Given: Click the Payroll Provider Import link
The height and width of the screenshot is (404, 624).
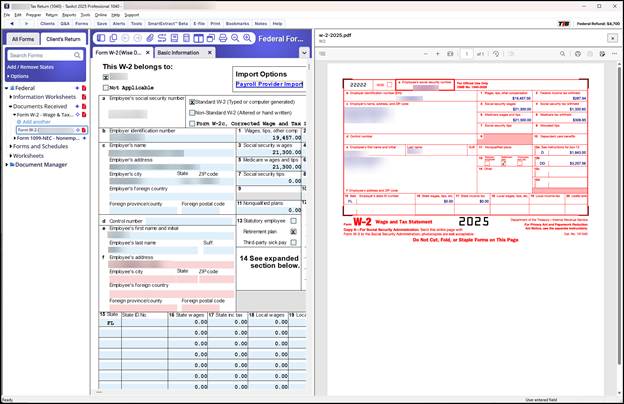Looking at the screenshot, I should [269, 84].
